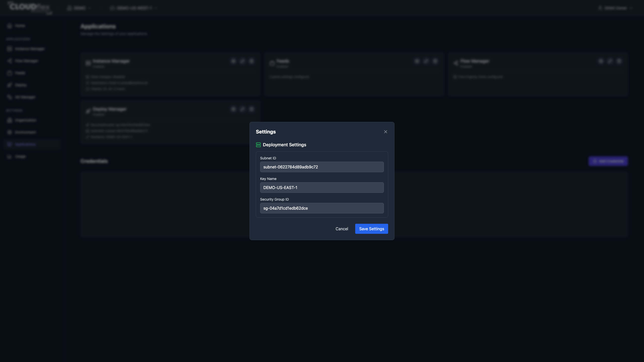Save the deployment settings
This screenshot has width=644, height=362.
point(372,229)
